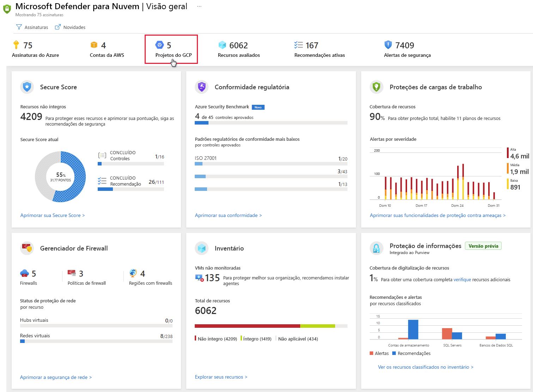Select the 7409 Alertas de segurança tile

(407, 49)
